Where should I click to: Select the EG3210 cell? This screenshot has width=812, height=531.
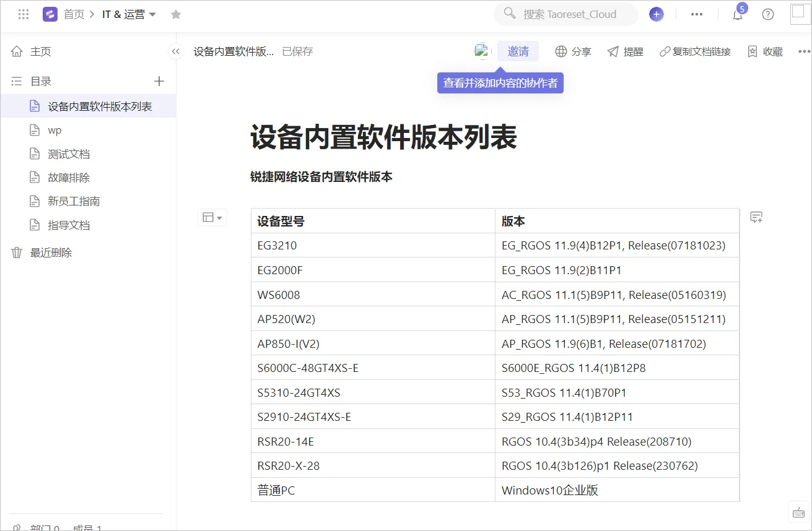(x=373, y=245)
